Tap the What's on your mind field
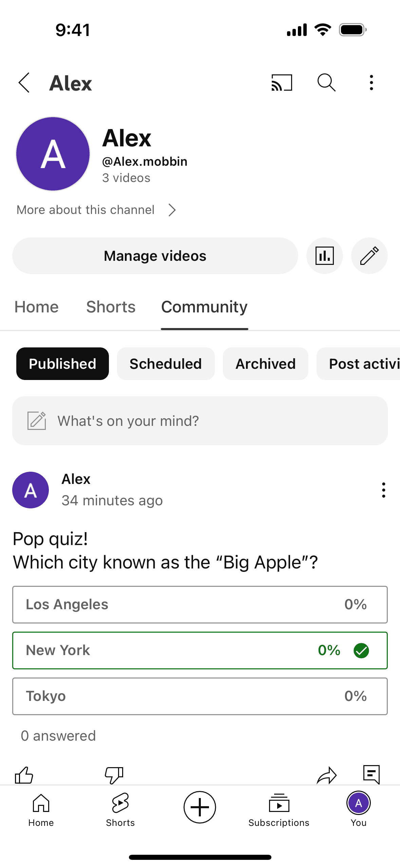 (200, 421)
